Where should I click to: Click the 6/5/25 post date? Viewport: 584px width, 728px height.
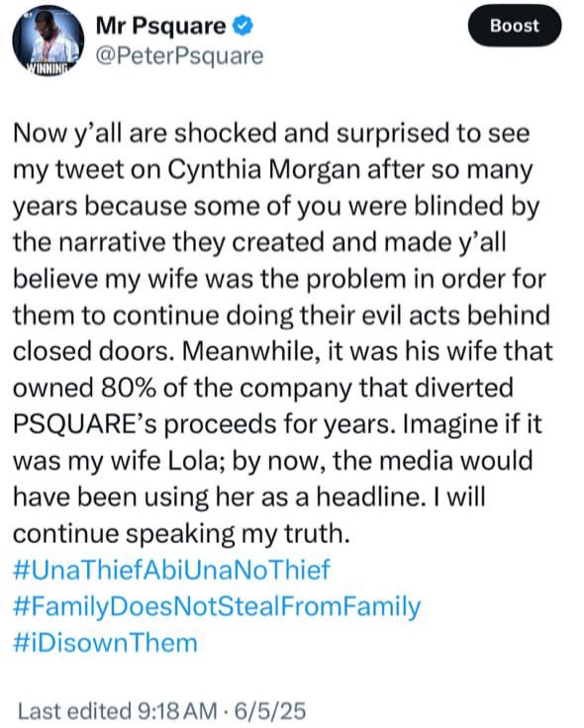270,711
